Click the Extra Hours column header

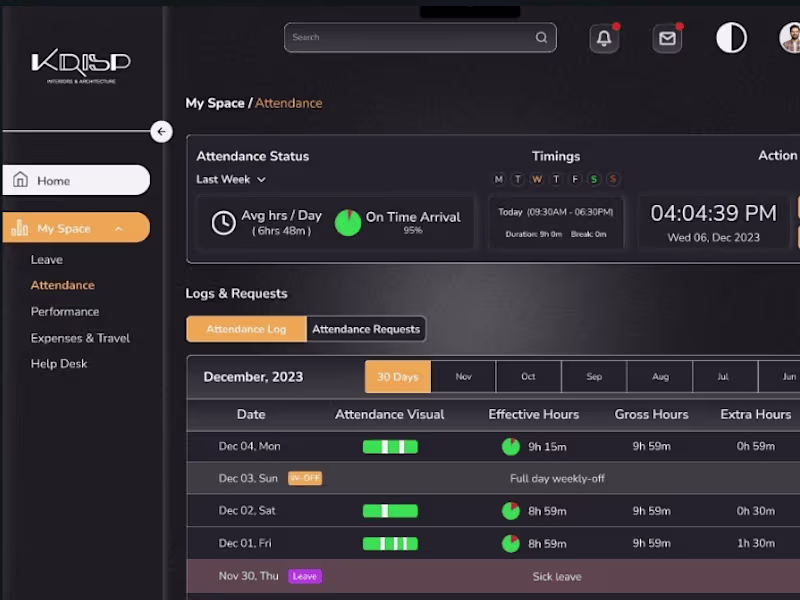(756, 414)
